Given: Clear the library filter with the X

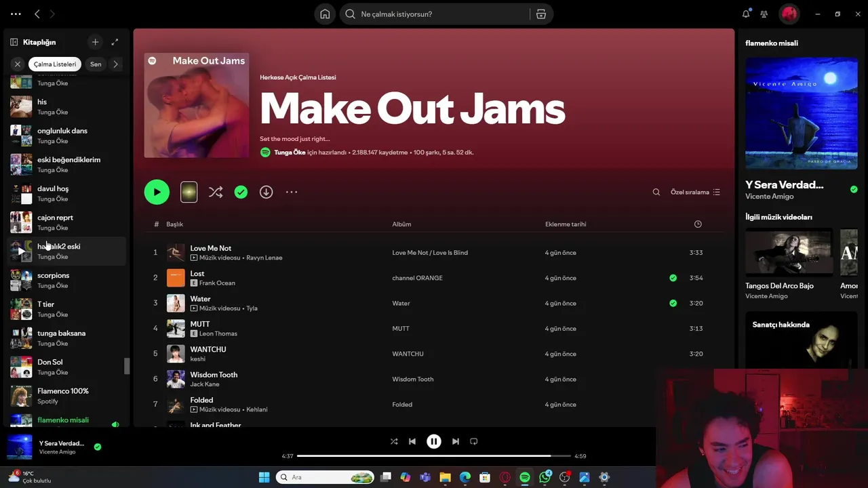Looking at the screenshot, I should point(18,64).
